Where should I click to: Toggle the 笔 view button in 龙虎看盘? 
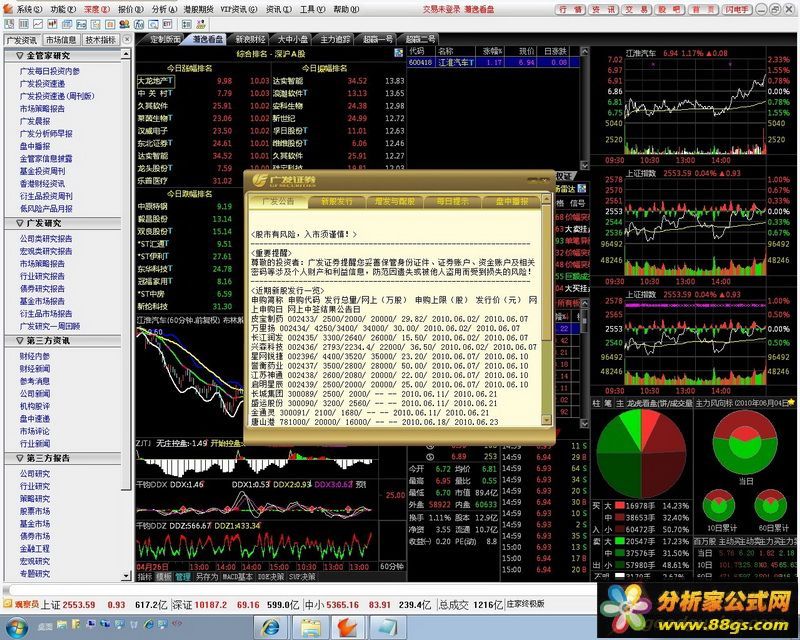coord(608,403)
